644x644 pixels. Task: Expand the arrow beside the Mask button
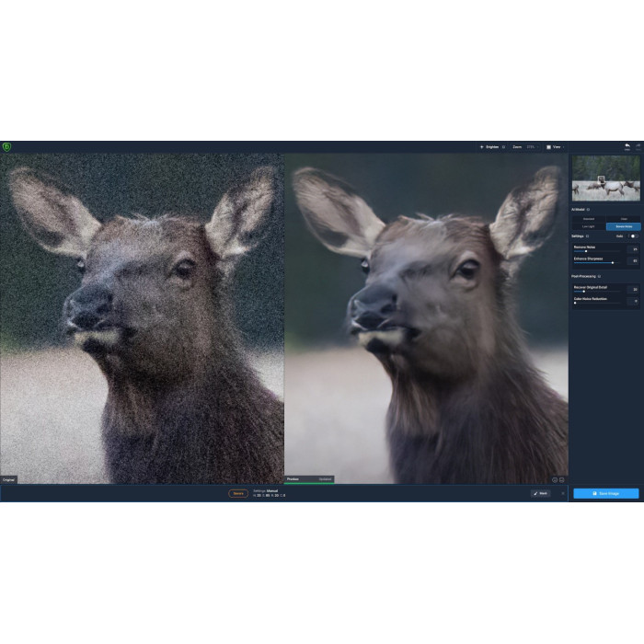pyautogui.click(x=562, y=493)
